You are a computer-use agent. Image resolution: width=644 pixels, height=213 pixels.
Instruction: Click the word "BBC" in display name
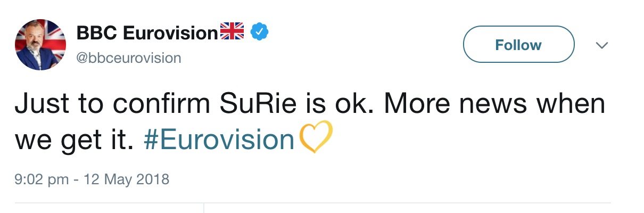[x=97, y=33]
